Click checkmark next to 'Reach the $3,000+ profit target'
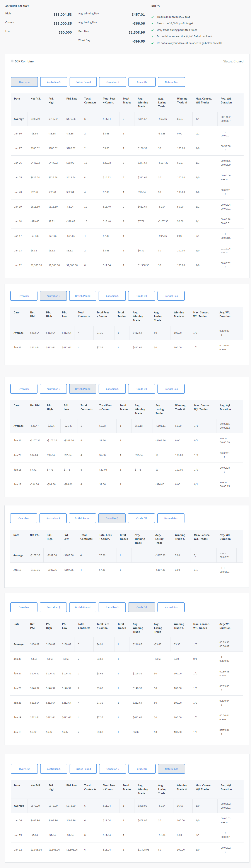 152,24
